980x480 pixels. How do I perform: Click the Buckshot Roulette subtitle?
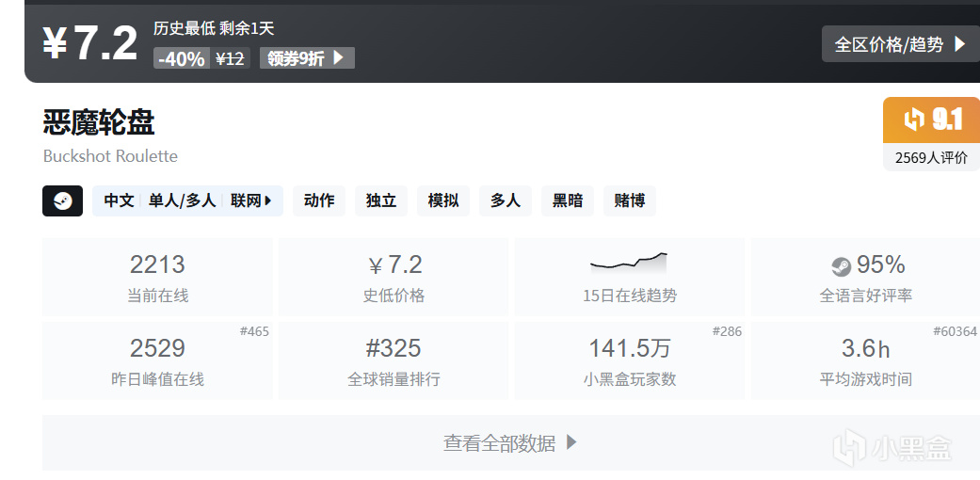tap(111, 156)
